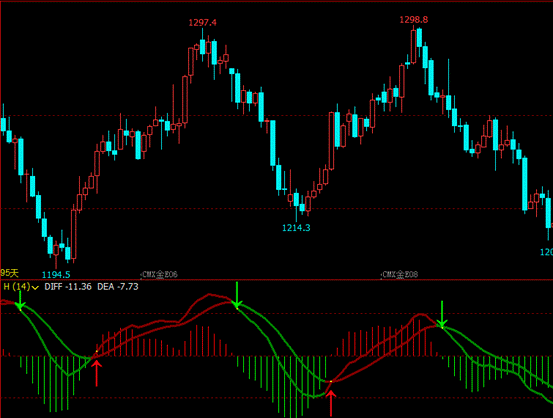This screenshot has width=553, height=418.
Task: Click the candlestick topped by the 1298.8 label
Action: (413, 45)
